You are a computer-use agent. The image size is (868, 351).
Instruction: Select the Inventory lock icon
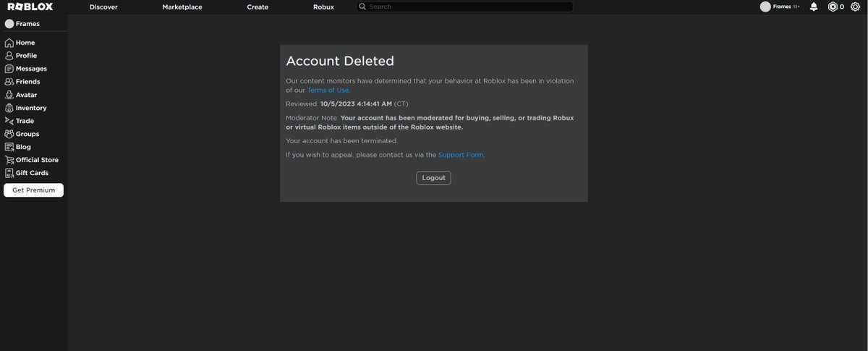pos(9,108)
